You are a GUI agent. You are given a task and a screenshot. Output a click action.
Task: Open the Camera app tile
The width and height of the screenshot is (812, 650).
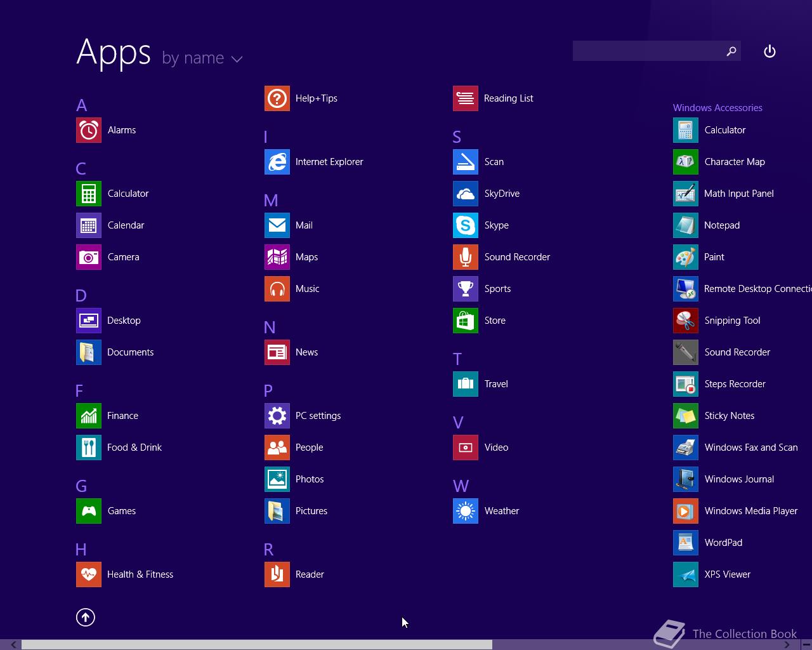[89, 257]
